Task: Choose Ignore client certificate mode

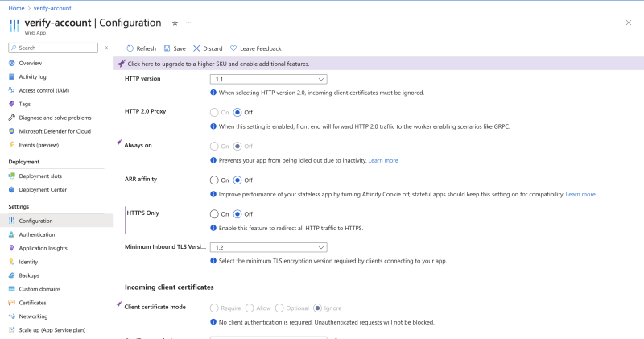Action: click(317, 308)
